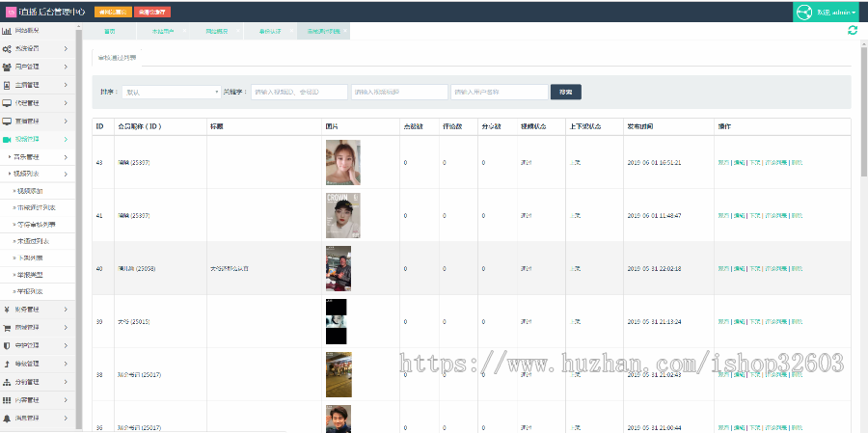The image size is (868, 433).
Task: Click the shopping cart icon in the sidebar
Action: pos(7,328)
